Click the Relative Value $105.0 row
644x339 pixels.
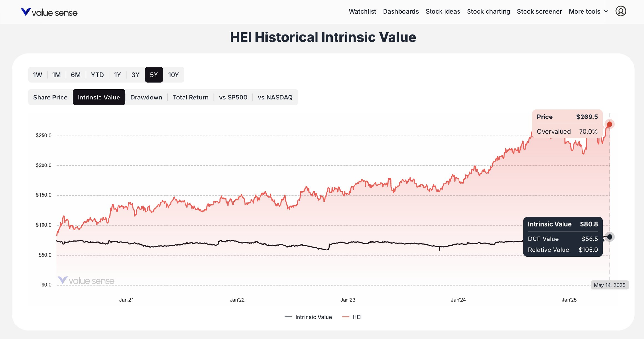pos(563,250)
